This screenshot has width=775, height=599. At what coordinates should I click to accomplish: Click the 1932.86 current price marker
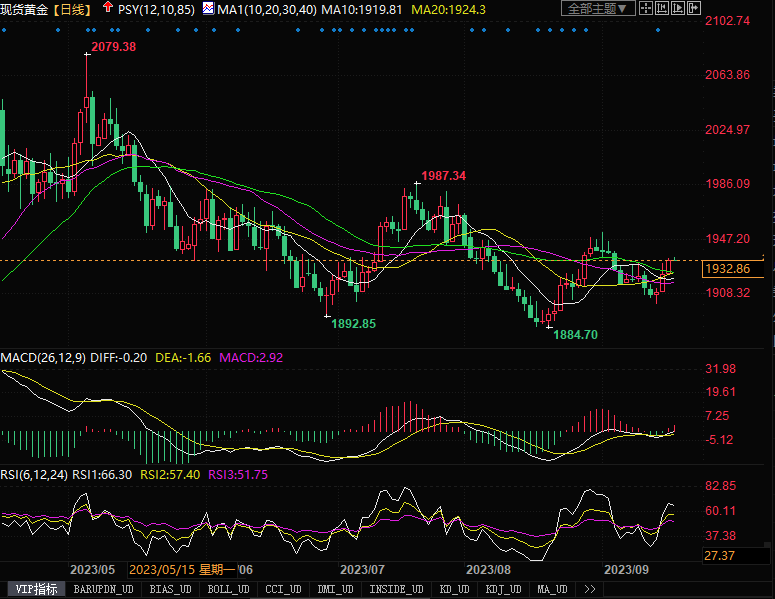(x=727, y=269)
